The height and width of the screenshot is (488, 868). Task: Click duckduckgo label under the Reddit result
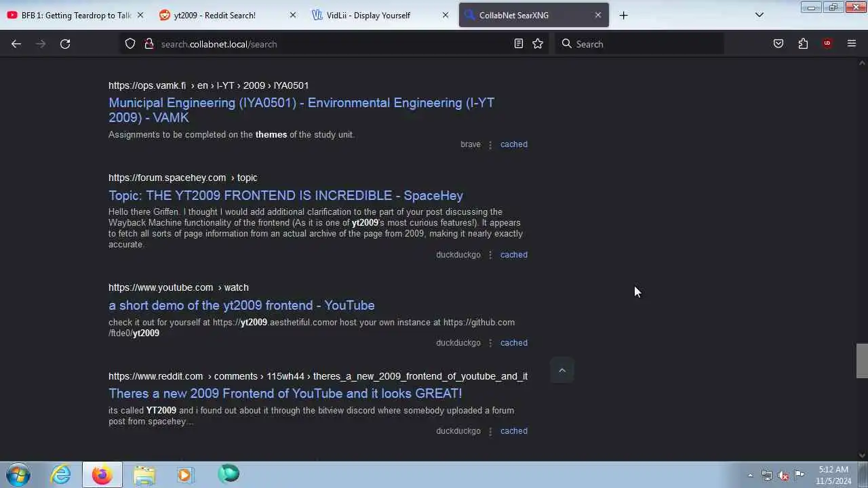coord(458,431)
